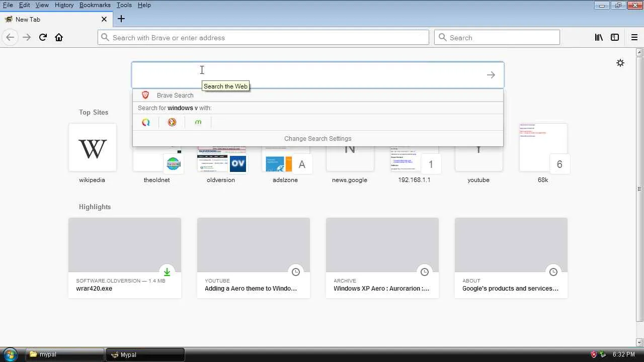644x362 pixels.
Task: Open the Help menu
Action: pos(144,5)
